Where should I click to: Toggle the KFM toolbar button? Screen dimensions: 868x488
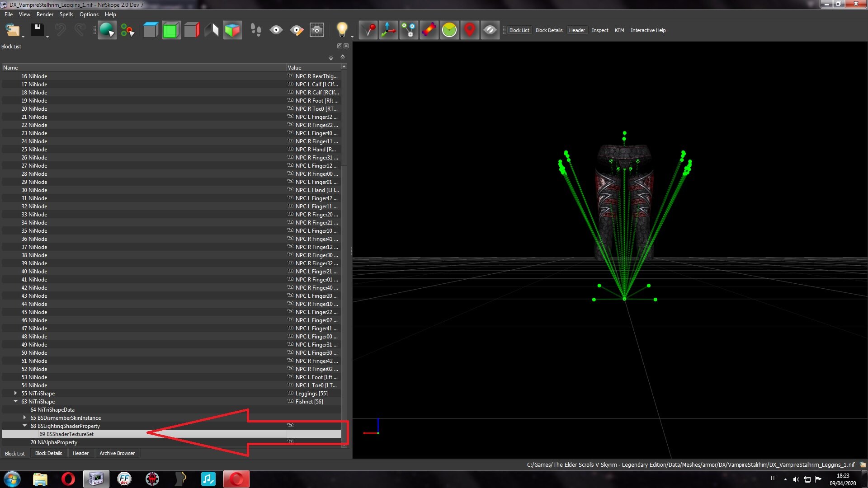pos(619,30)
